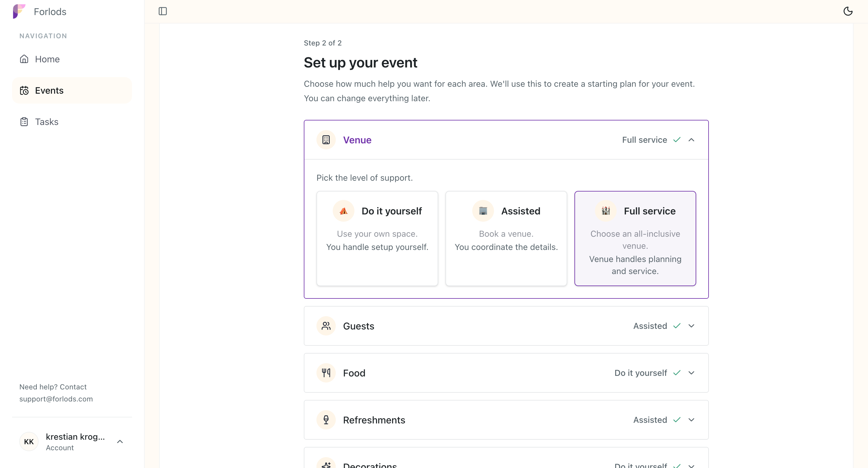The image size is (868, 468).
Task: Select the Do it yourself option
Action: click(377, 239)
